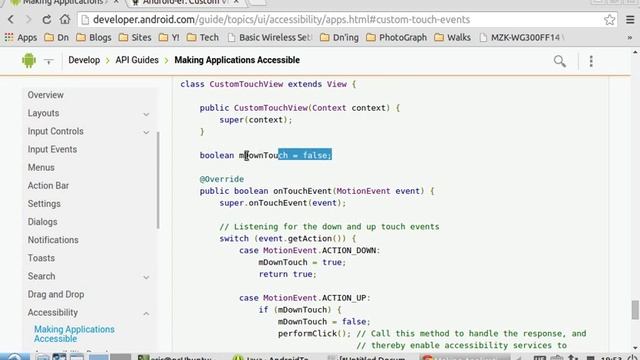Click the page vertical scrollbar thumb
Viewport: 640px width, 360px height.
click(x=635, y=310)
